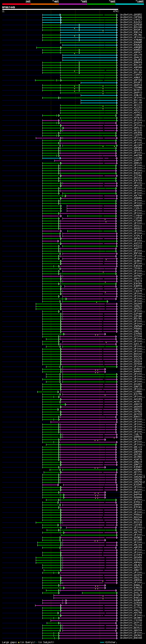Open hit UniRef100_A9CTH0
This screenshot has height=644, width=146.
pyautogui.click(x=131, y=196)
